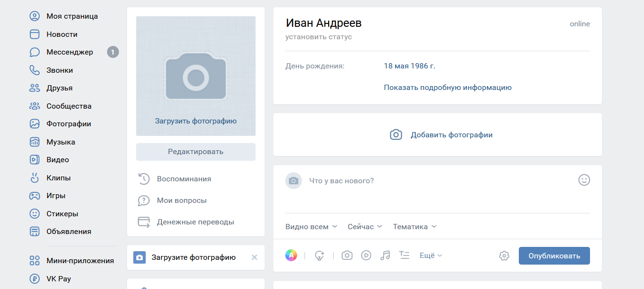Click the colorful poster background icon

pyautogui.click(x=291, y=256)
